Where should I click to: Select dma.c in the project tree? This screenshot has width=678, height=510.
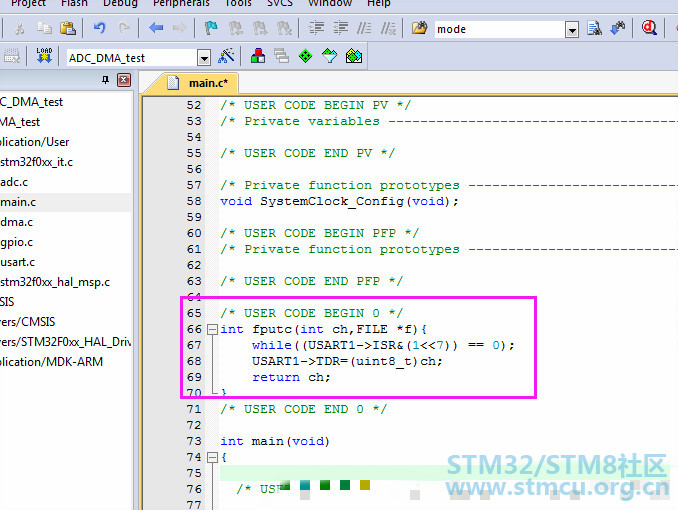[16, 222]
